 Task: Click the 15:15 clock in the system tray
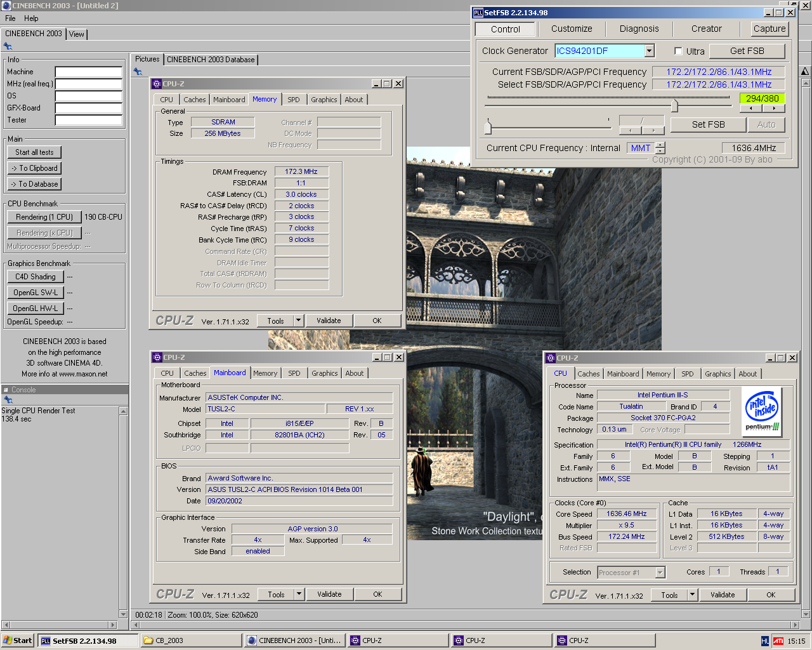pos(796,641)
